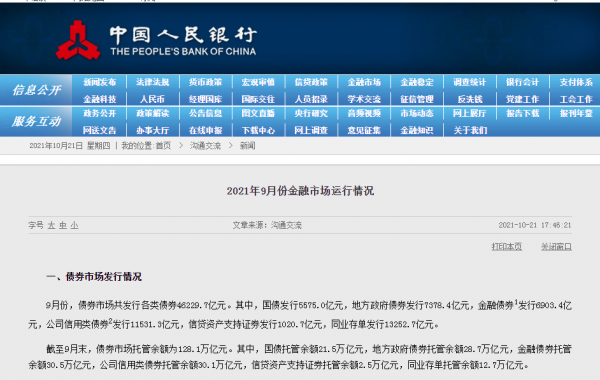Visit the 报刊年鉴 page
The image size is (600, 380).
(576, 113)
